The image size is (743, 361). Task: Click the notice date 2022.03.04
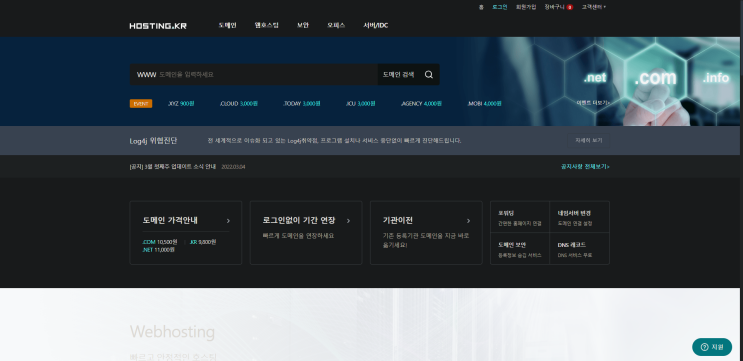233,167
